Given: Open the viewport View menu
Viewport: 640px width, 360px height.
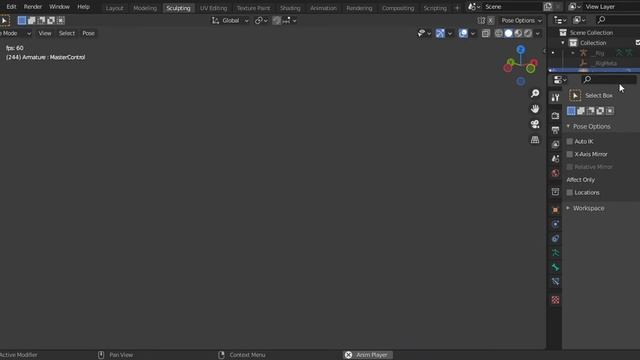Looking at the screenshot, I should (x=45, y=33).
